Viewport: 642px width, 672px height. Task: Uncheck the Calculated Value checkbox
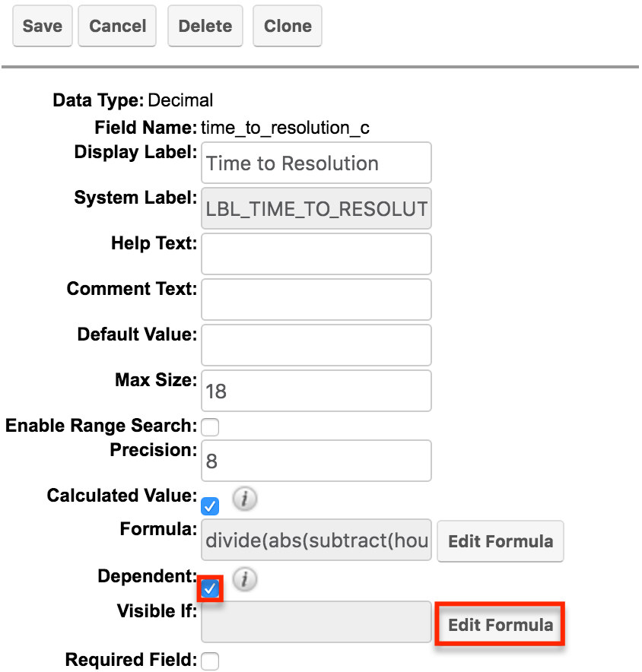(210, 506)
